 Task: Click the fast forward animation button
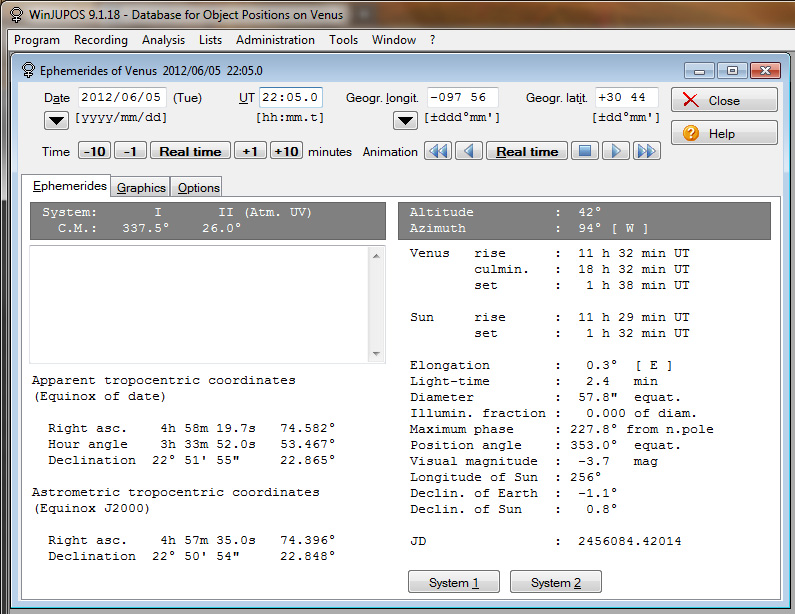pos(647,151)
